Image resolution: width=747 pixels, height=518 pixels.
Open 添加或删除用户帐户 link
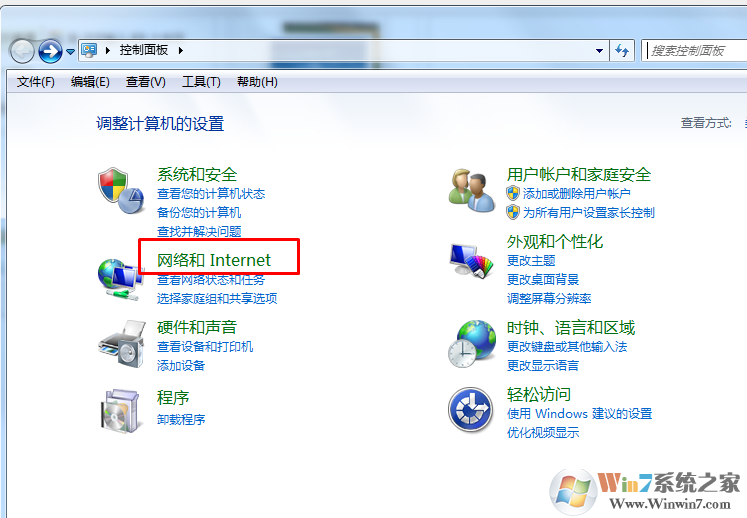(576, 194)
